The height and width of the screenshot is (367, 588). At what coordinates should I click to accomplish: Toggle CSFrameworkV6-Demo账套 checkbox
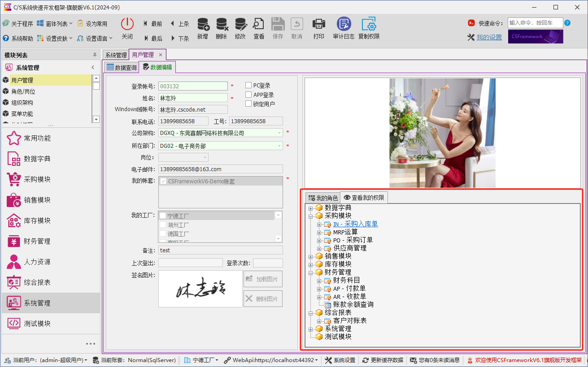pos(163,181)
